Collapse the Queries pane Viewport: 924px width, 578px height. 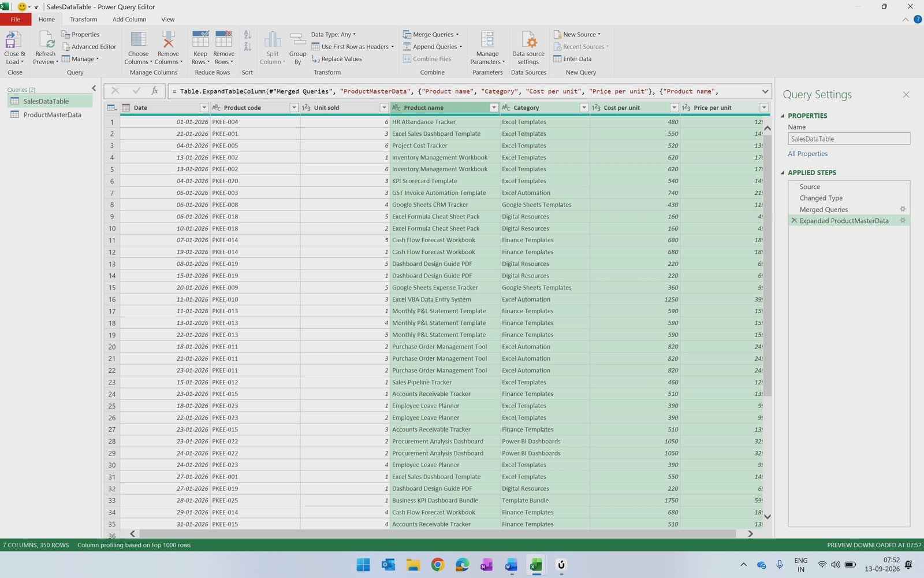point(94,88)
